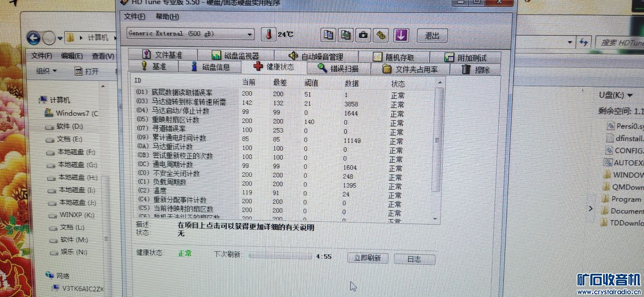Switch to the 磁盘监视器 tab
644x297 pixels.
pyautogui.click(x=236, y=55)
